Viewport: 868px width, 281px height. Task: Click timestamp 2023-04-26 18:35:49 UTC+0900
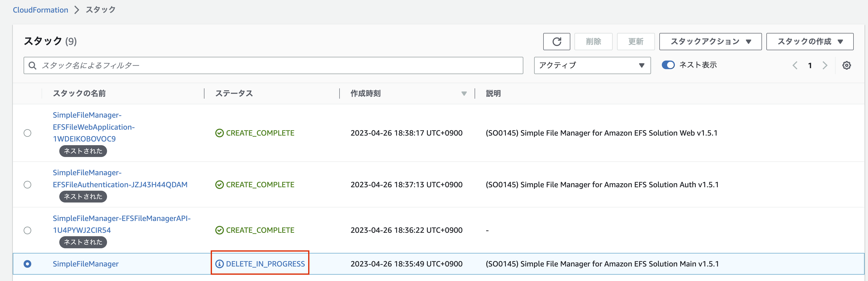click(x=406, y=264)
